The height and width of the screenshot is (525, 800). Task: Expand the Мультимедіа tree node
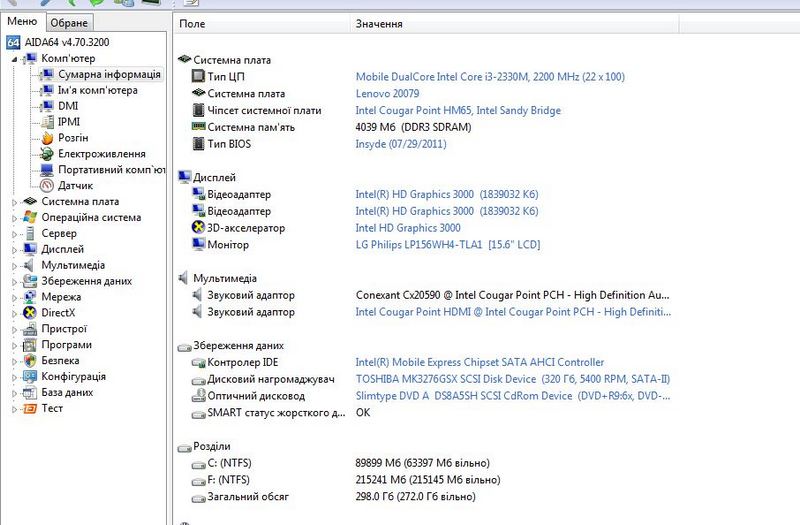[x=14, y=266]
